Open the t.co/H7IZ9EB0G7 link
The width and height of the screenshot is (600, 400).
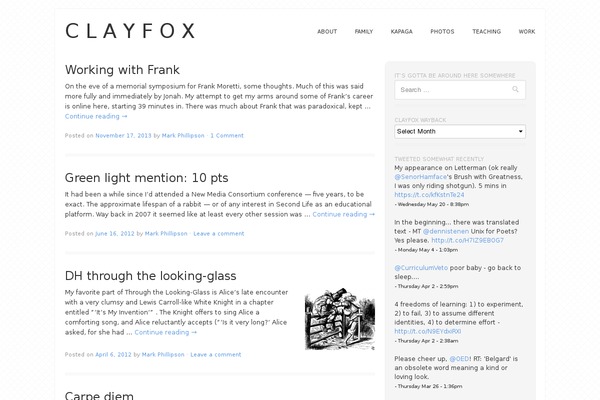coord(467,240)
